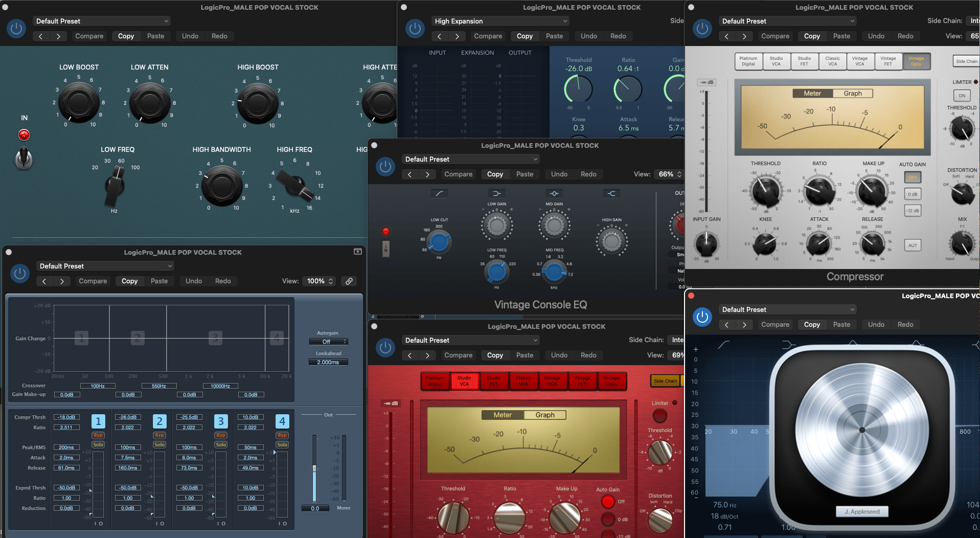
Task: Click the Lookahead 2.000ms value field
Action: 328,363
